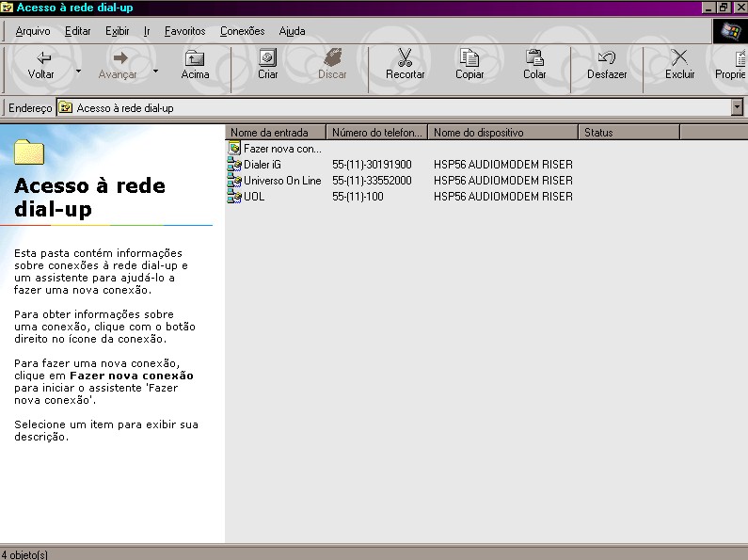Select the Dialer iG connection icon
748x560 pixels.
click(234, 165)
